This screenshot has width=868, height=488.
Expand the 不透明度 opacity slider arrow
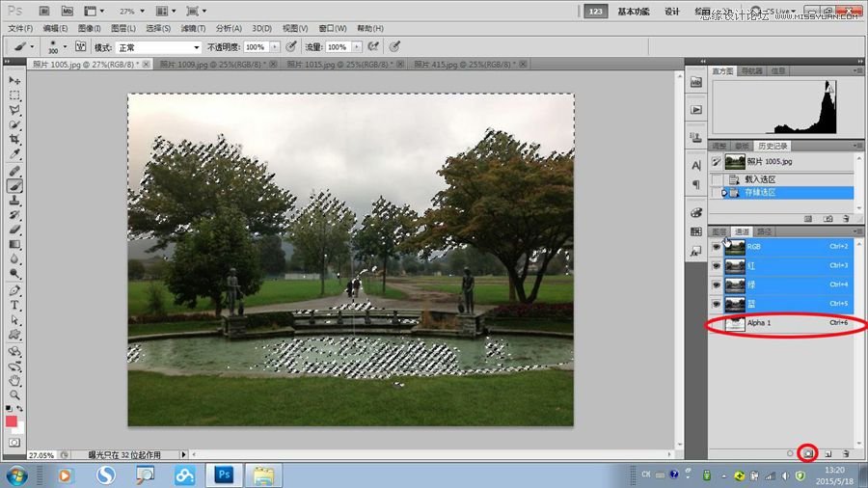tap(275, 46)
